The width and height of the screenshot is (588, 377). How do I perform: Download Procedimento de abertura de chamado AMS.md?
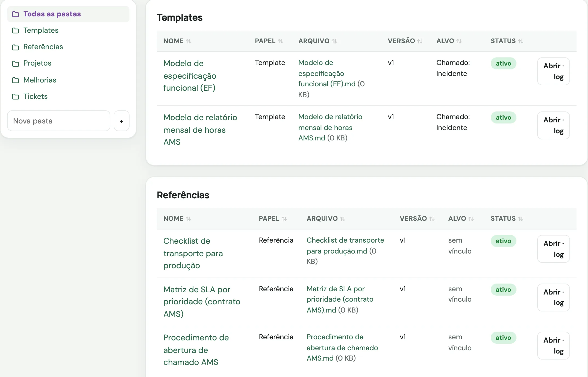[x=342, y=347]
